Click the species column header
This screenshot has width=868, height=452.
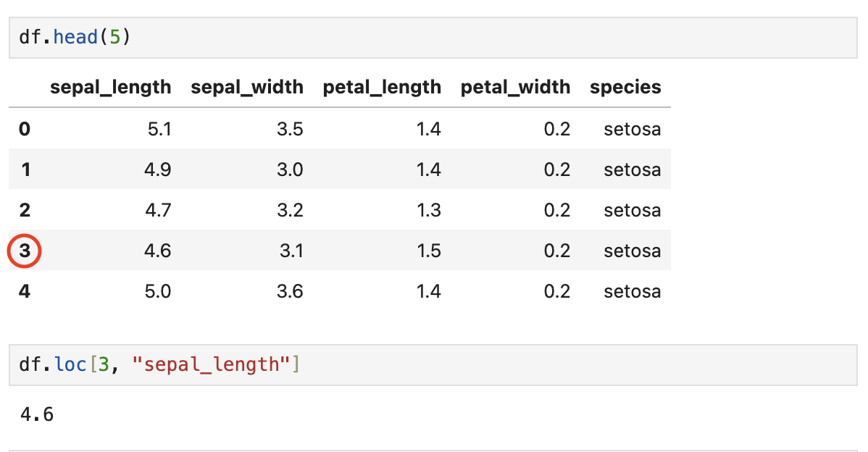click(x=625, y=88)
